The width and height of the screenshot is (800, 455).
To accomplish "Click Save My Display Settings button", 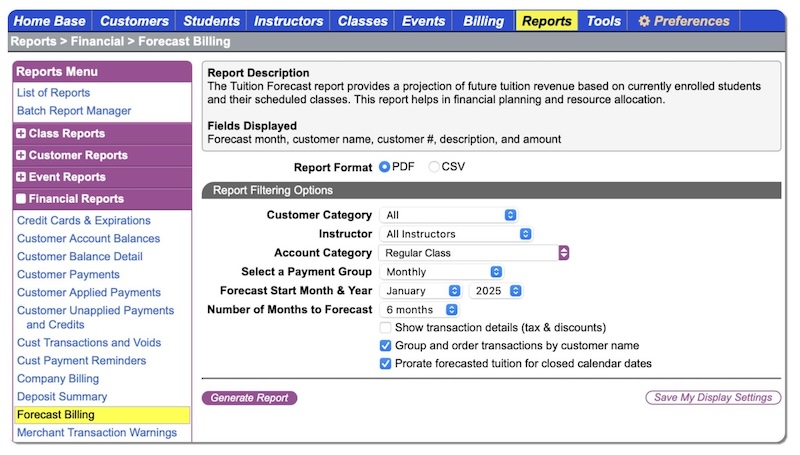I will coord(713,398).
